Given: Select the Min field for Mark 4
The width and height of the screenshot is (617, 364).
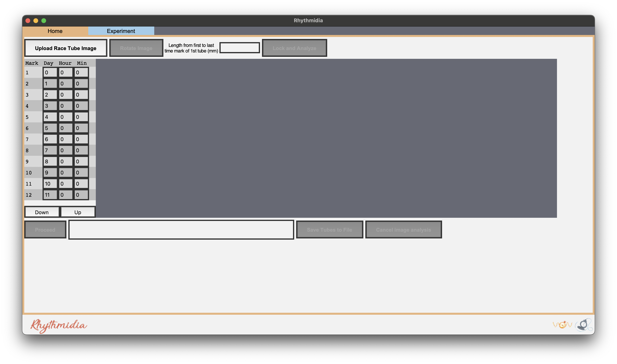Looking at the screenshot, I should click(x=81, y=106).
